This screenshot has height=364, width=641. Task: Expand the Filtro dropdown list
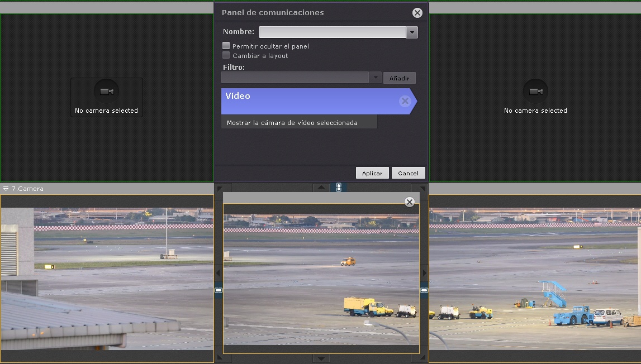tap(376, 78)
